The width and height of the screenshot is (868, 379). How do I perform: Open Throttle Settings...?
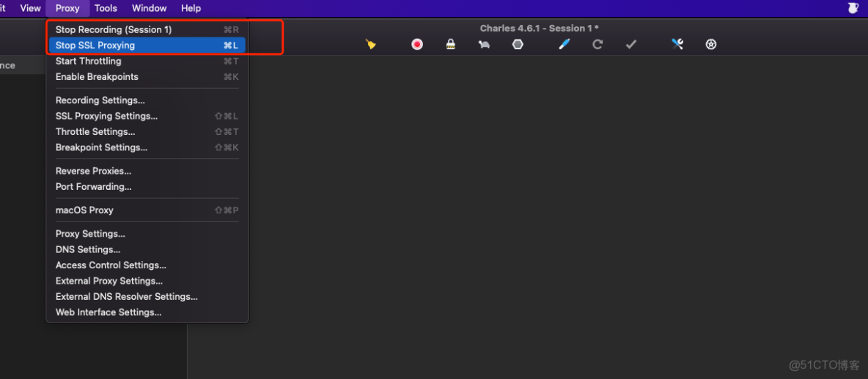[147, 132]
